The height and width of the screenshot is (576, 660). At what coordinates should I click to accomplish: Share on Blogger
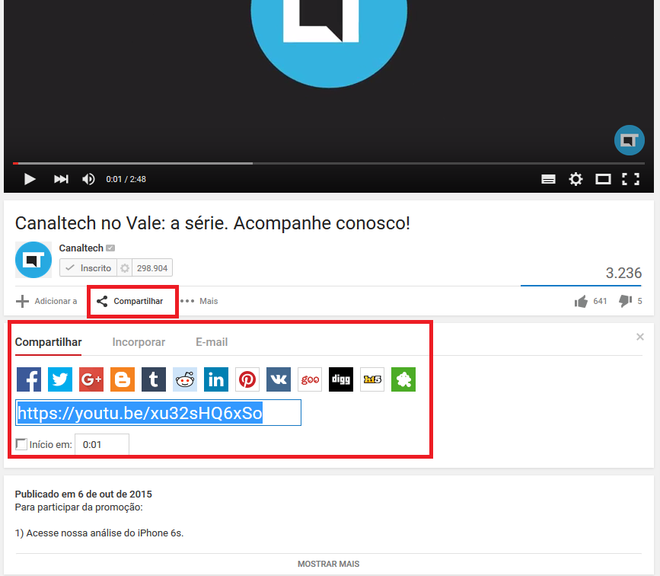(x=122, y=379)
